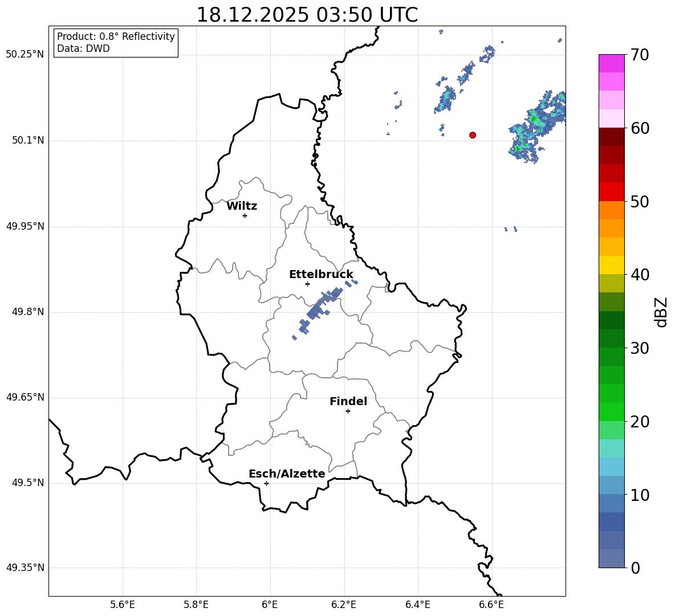Click the Wiltz city label
The image size is (675, 616).
[x=242, y=206]
